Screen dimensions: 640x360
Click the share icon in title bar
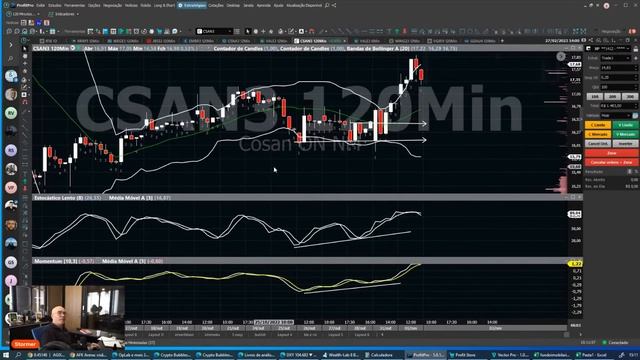[x=334, y=5]
